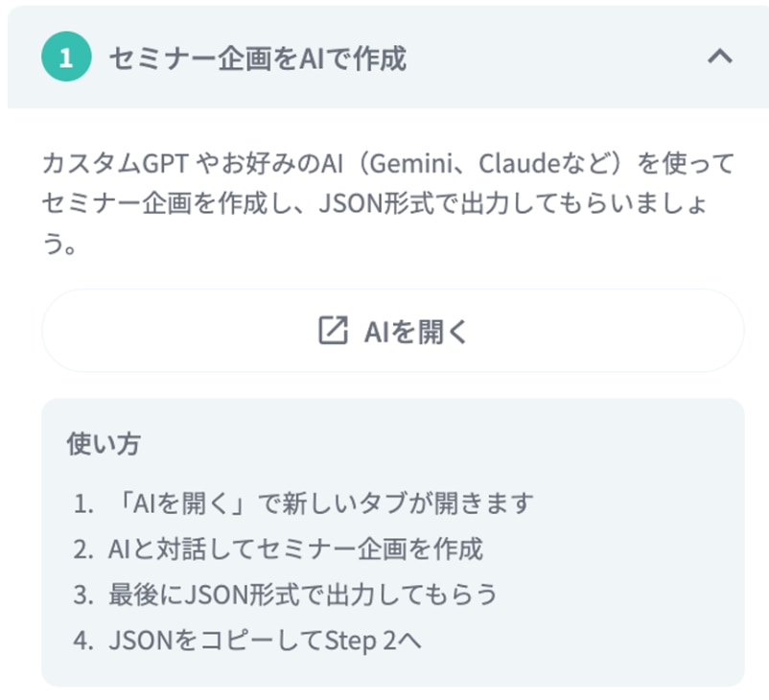Click the list number 3. in 使い方
The image size is (769, 700).
(84, 595)
